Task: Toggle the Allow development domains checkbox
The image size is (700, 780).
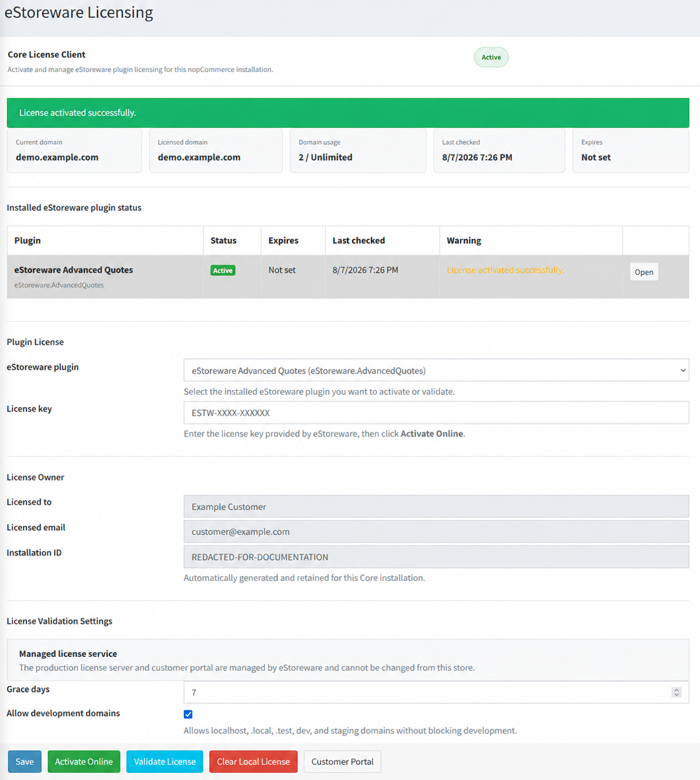Action: click(188, 714)
